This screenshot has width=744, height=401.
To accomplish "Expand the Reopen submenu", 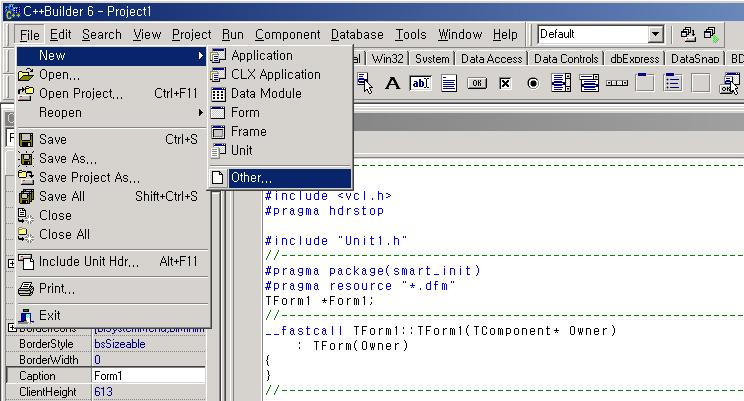I will (112, 112).
